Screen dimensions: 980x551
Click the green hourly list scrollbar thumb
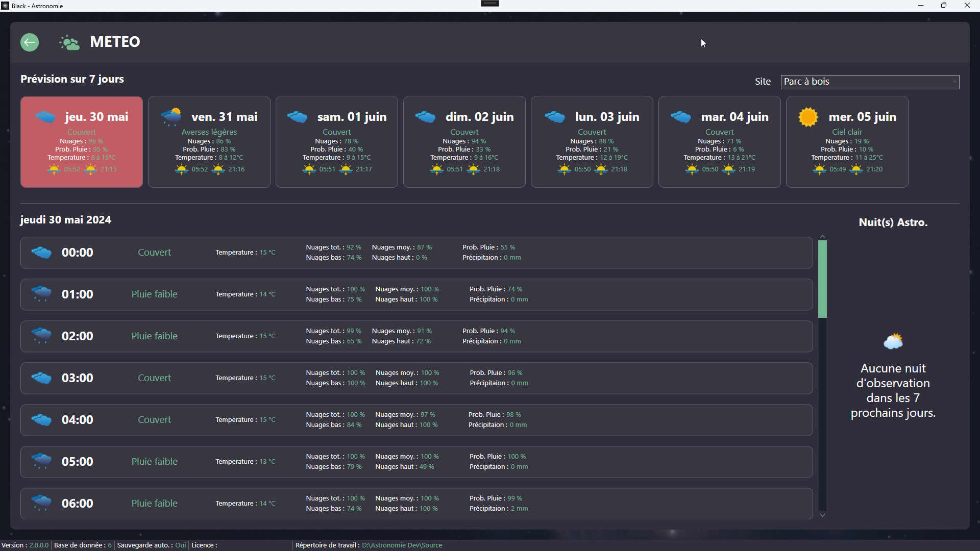822,280
